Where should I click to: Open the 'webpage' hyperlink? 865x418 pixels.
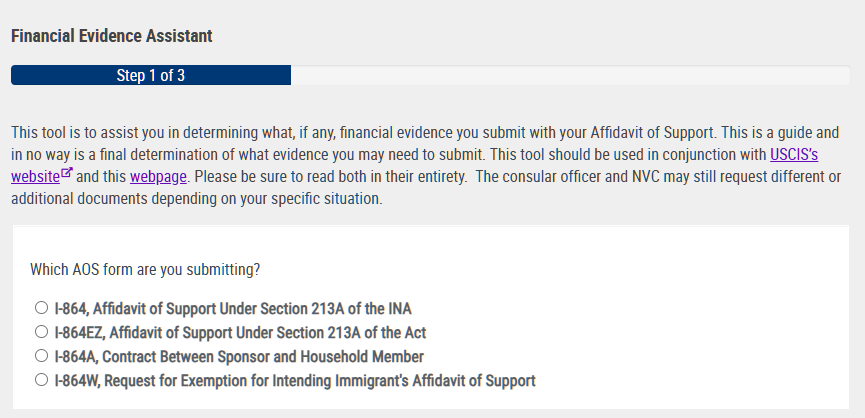158,176
